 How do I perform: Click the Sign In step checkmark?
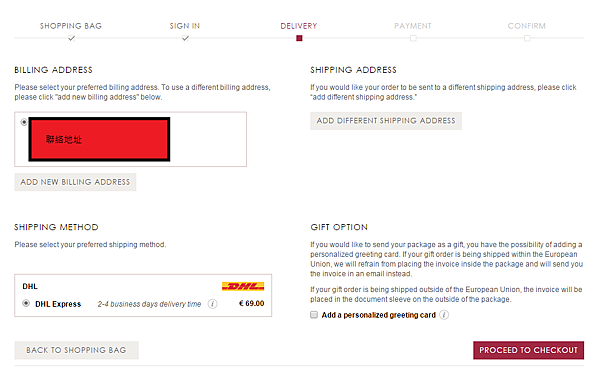click(186, 38)
